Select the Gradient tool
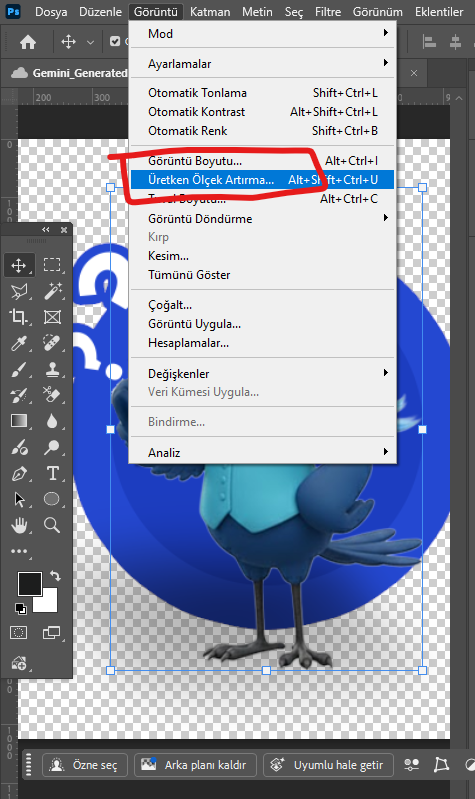The image size is (475, 799). 19,421
